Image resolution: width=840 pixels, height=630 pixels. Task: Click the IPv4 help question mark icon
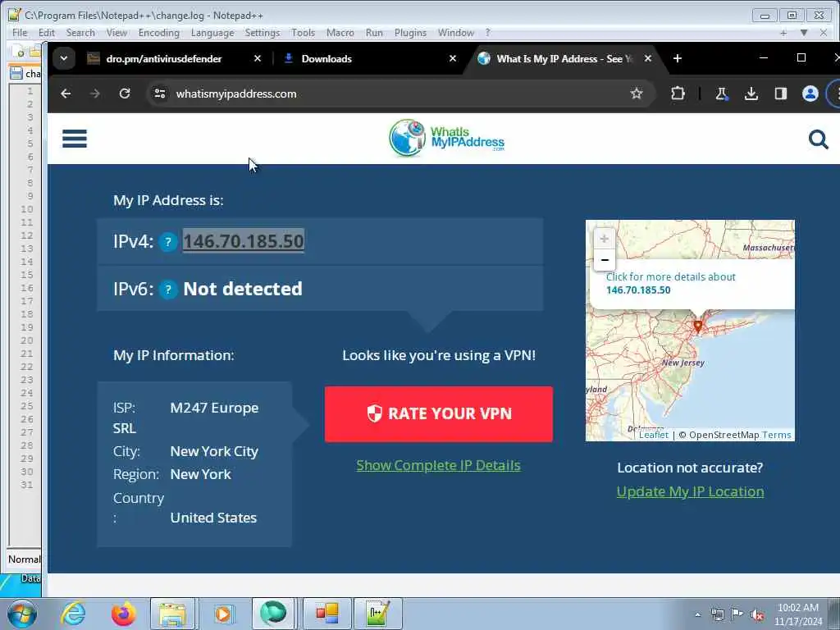click(168, 242)
